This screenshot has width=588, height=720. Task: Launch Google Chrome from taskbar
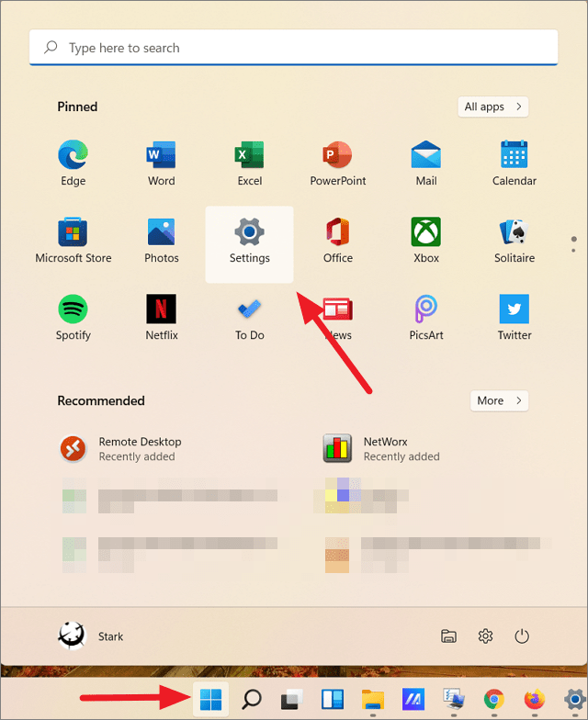494,700
